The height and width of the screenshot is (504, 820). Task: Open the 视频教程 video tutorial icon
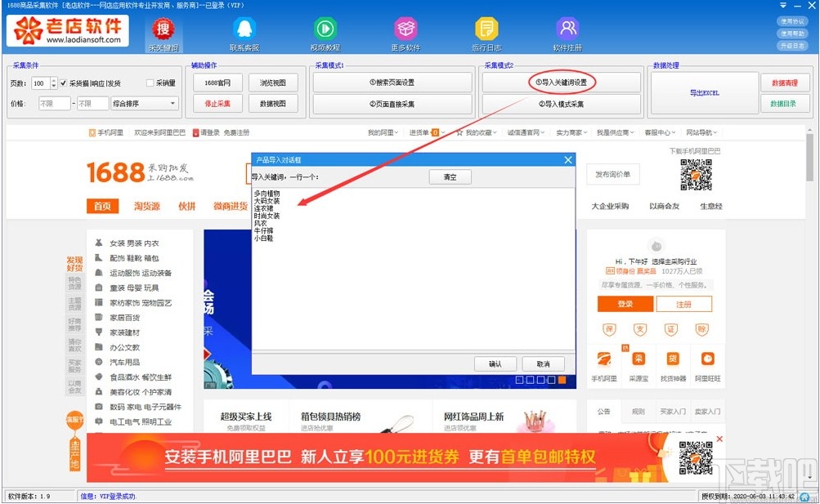[324, 31]
